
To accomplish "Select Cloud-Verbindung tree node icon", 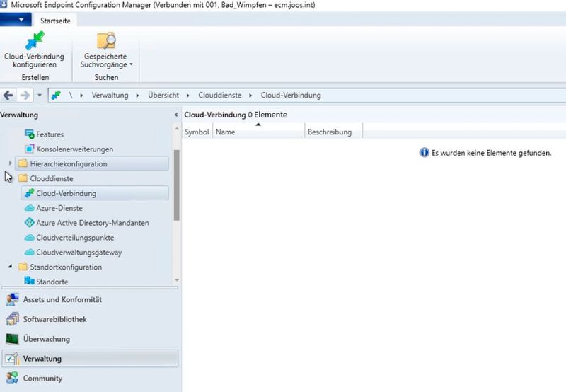I will [29, 193].
